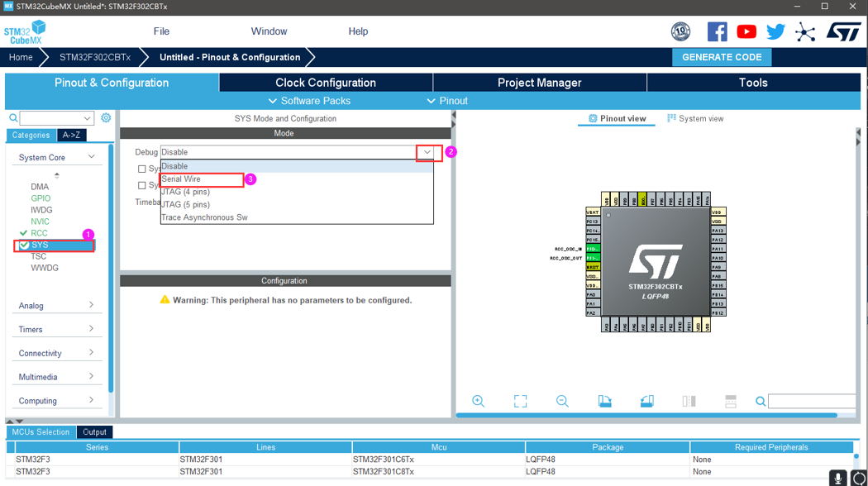Choose JTAG (5 pins) option
The image size is (868, 486).
297,204
